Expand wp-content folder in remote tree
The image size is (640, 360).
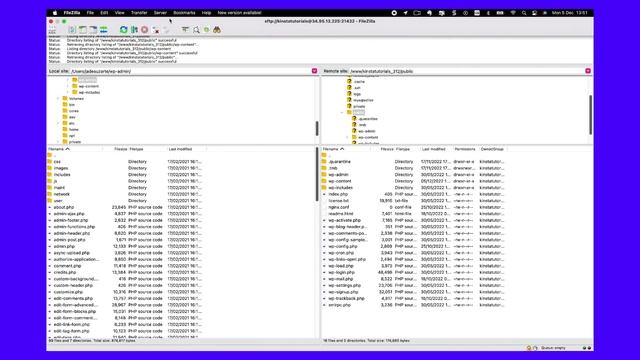pyautogui.click(x=347, y=137)
